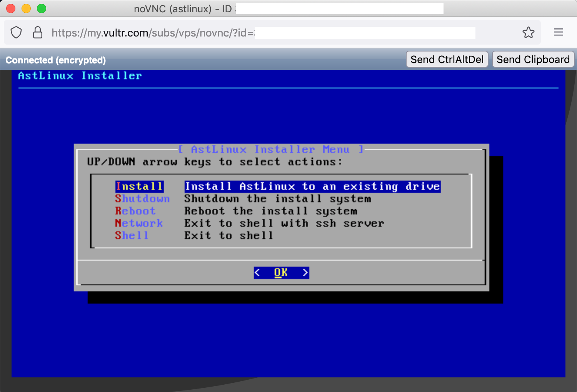Click the green macOS zoom window button
Viewport: 577px width, 392px height.
[42, 8]
